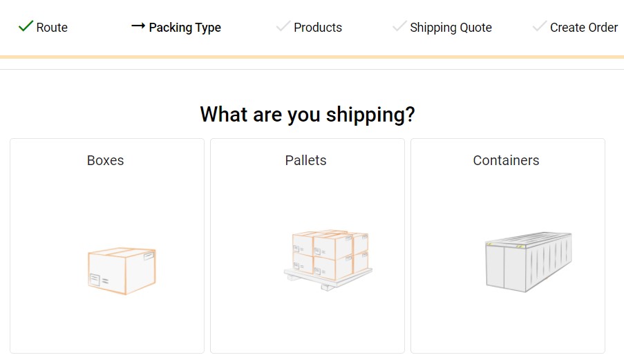Click the 'What are you shipping?' heading
624x364 pixels.
coord(308,115)
